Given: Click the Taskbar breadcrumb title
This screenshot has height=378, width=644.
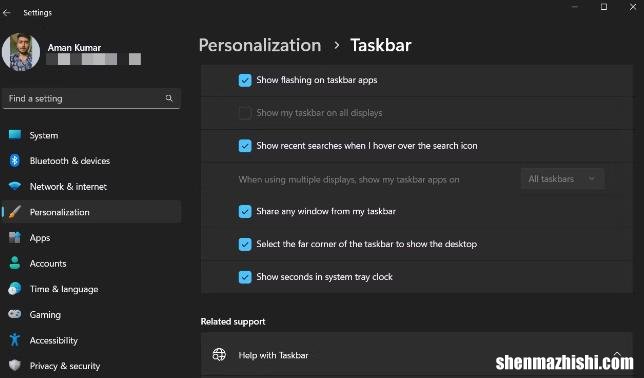Looking at the screenshot, I should tap(381, 45).
